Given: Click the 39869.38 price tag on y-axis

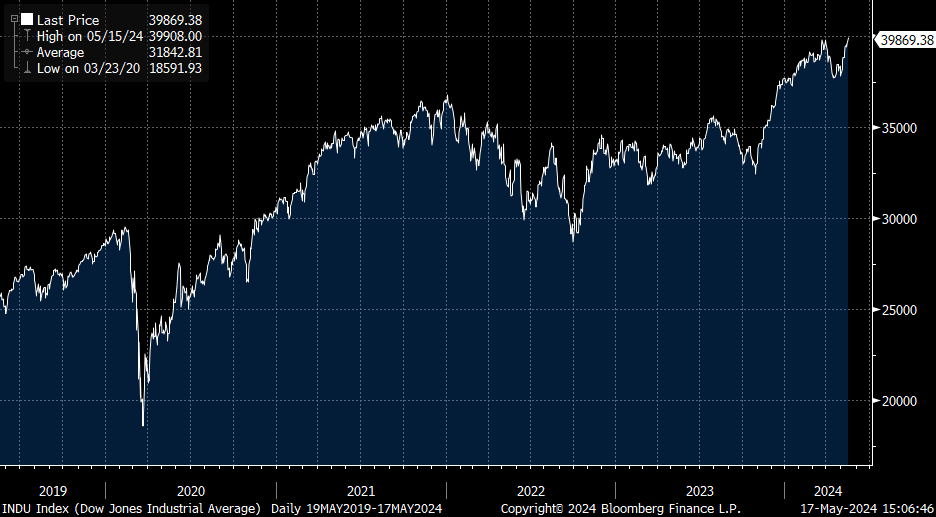Looking at the screenshot, I should [905, 40].
